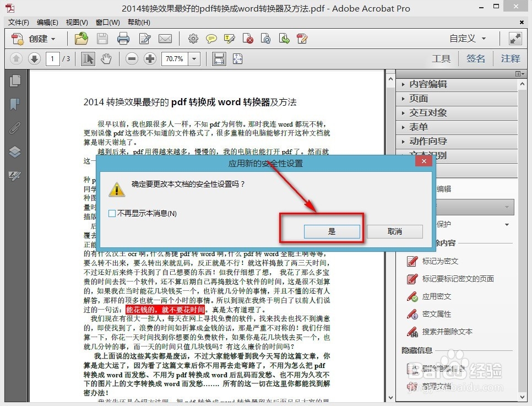Click the Fit one full page icon
This screenshot has width=532, height=406.
coord(237,59)
